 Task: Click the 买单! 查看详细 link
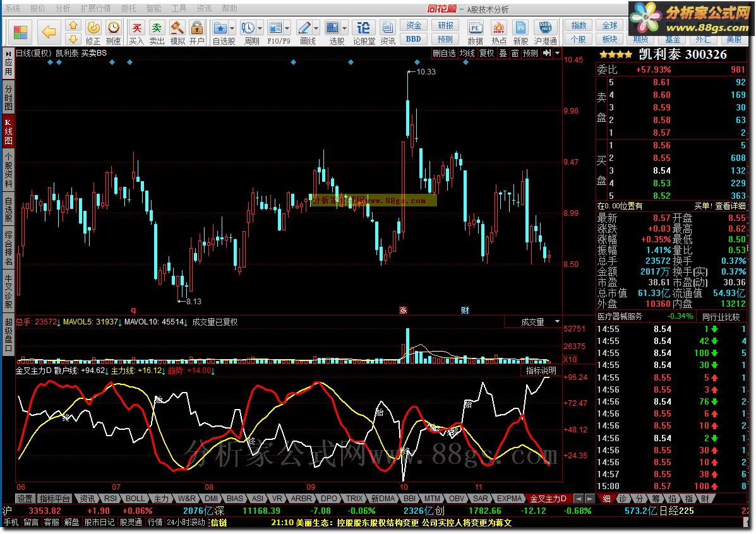point(719,206)
